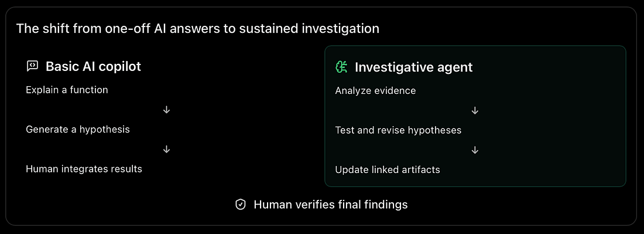Click the Analyze evidence step

pos(375,90)
